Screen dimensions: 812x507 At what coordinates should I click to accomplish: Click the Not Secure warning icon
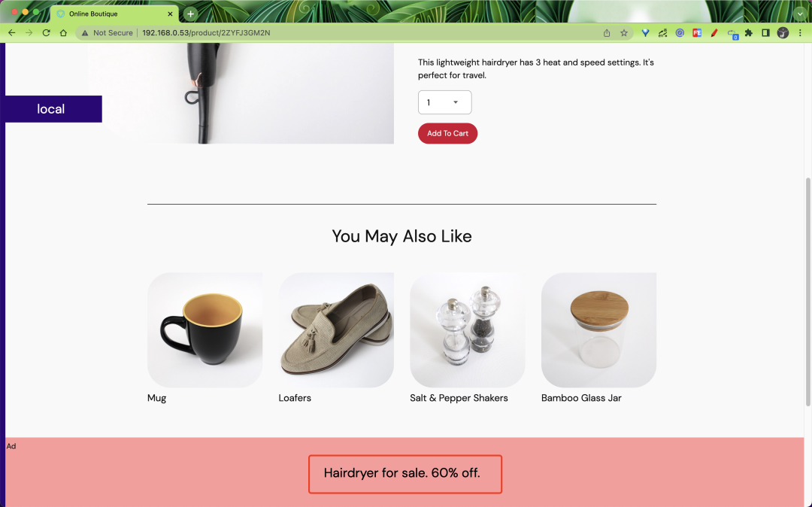(85, 32)
